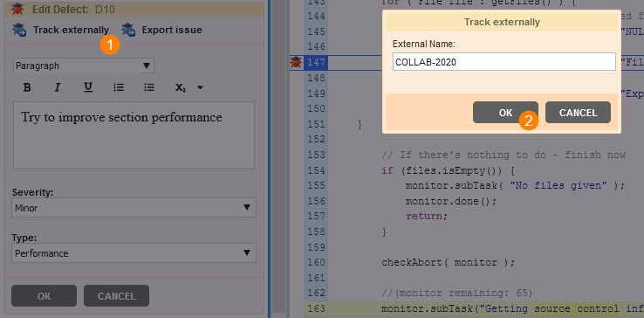The width and height of the screenshot is (644, 318).
Task: Click CANCEL in the Edit Defect panel
Action: pyautogui.click(x=116, y=296)
